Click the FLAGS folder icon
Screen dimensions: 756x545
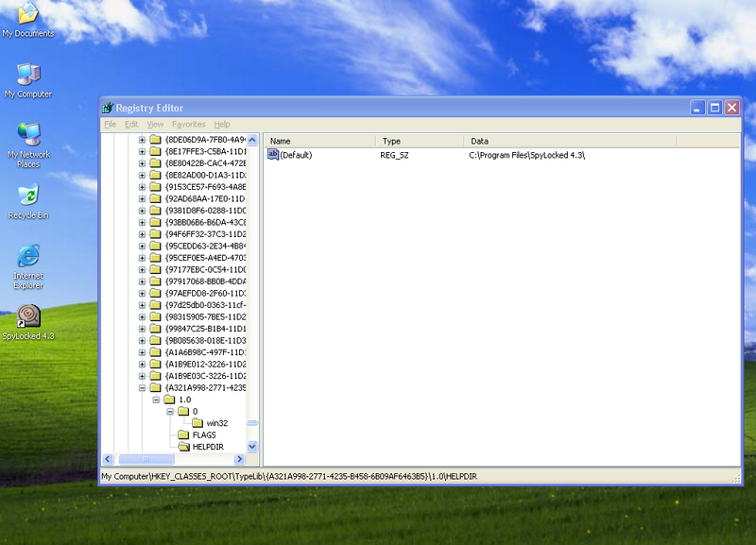(x=183, y=434)
